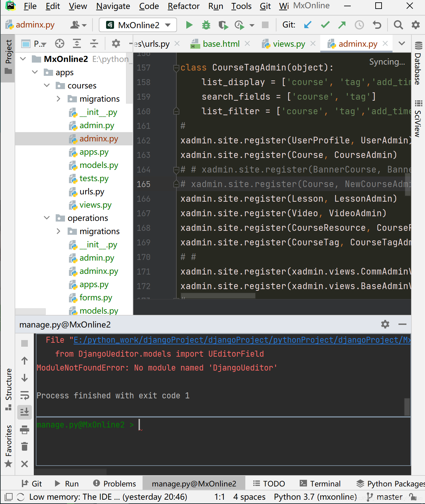This screenshot has width=425, height=504.
Task: Expand migrations folder under courses
Action: coord(59,99)
